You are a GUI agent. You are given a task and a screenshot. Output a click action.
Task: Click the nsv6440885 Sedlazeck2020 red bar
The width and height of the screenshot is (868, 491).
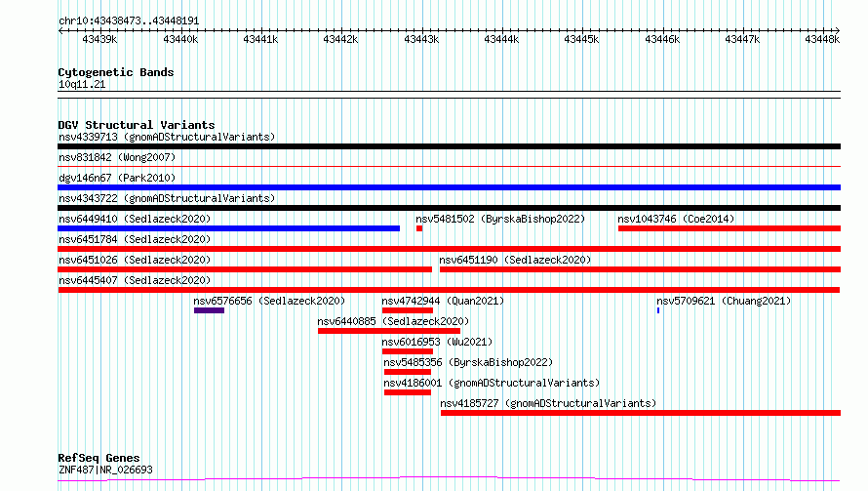click(x=389, y=331)
